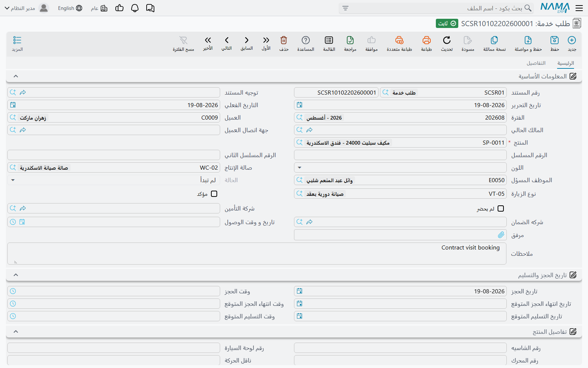This screenshot has height=368, width=588.
Task: Collapse the تفاصيل المنتج section
Action: point(16,332)
